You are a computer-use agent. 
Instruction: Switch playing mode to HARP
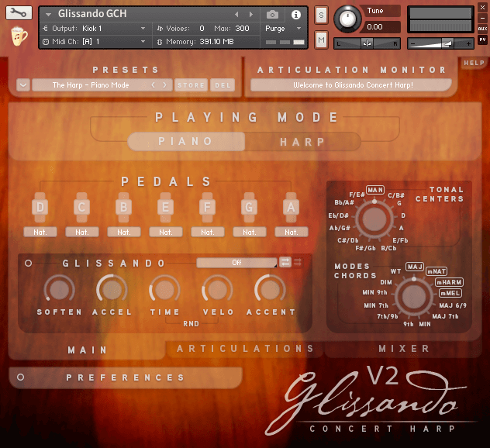pos(302,142)
